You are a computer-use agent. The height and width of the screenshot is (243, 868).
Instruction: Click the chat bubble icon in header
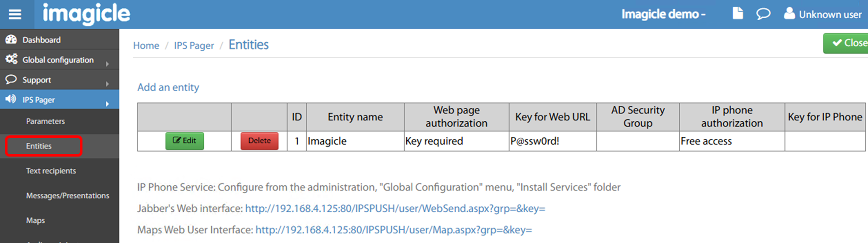pos(763,14)
